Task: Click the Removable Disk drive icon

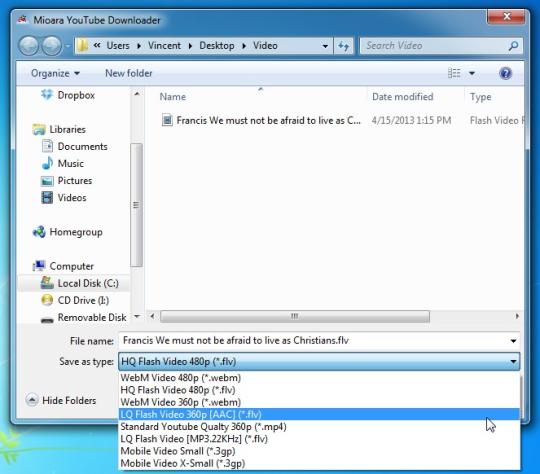Action: point(47,319)
